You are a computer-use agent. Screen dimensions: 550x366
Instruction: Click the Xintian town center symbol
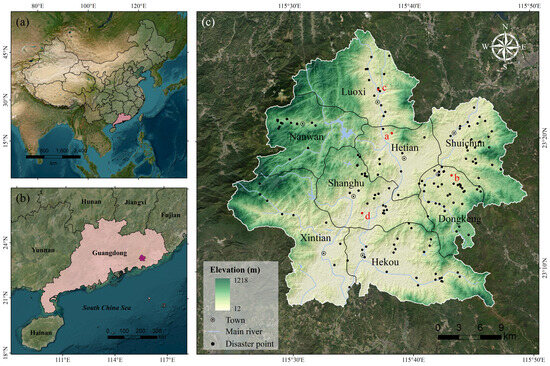(x=324, y=253)
